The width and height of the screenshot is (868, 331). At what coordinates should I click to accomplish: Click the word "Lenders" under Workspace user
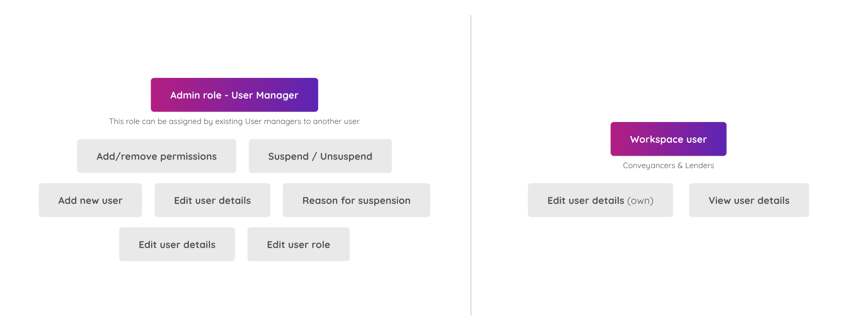699,165
